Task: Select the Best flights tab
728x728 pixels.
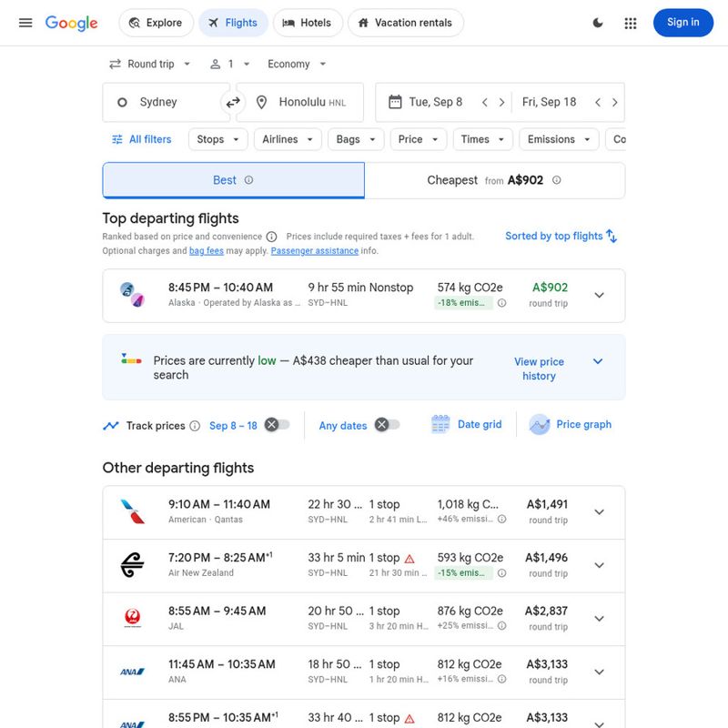Action: click(234, 180)
